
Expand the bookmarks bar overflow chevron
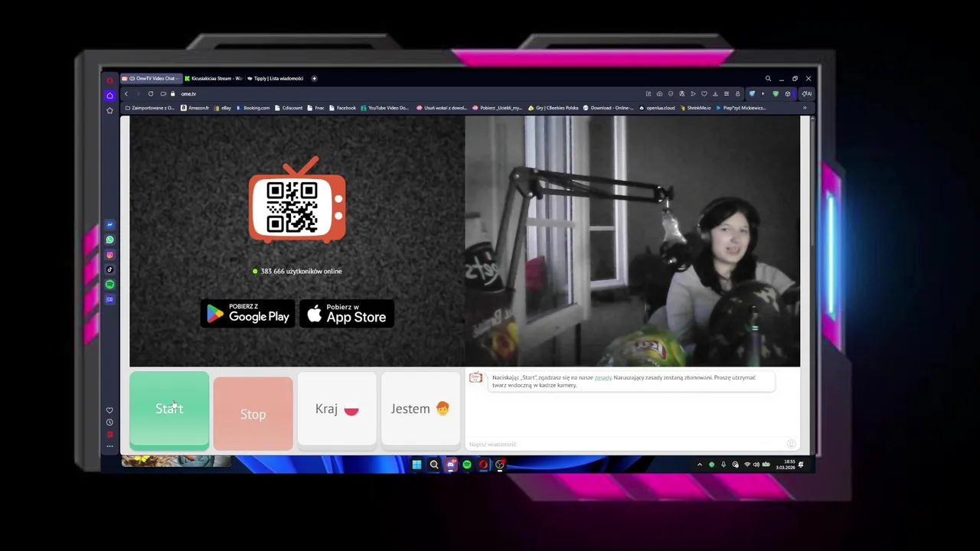(x=804, y=108)
